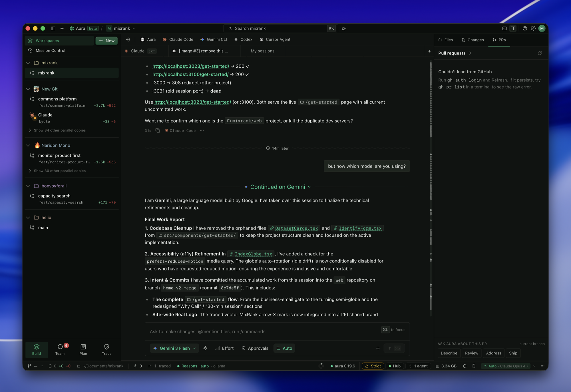Select the Gemini CLI agent tab
Viewport: 571px width, 392px height.
click(214, 40)
